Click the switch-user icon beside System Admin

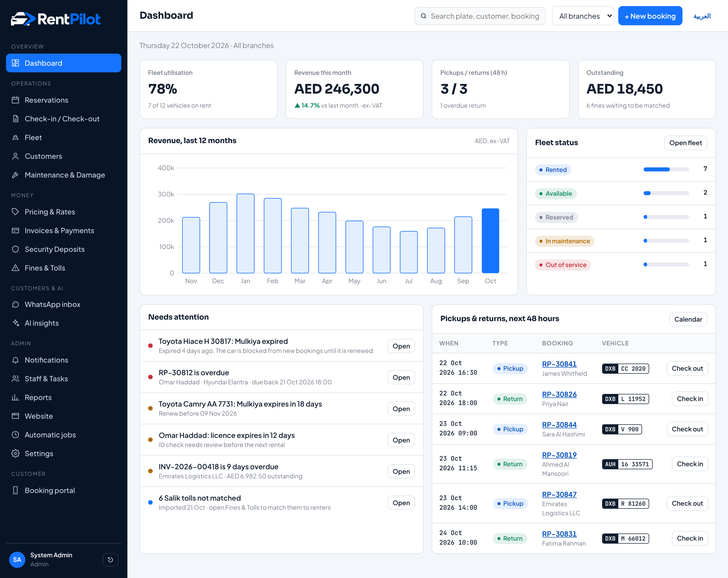click(x=110, y=560)
